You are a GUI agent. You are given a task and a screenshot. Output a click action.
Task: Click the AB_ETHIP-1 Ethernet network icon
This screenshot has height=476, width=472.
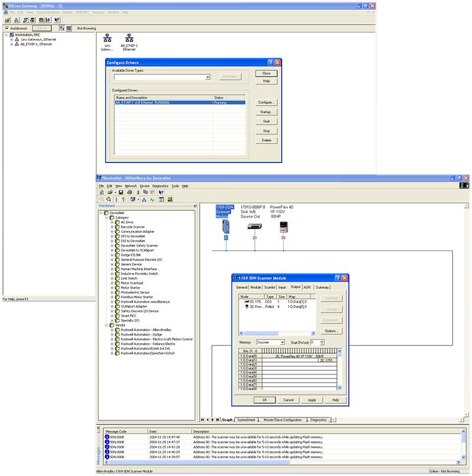[129, 38]
